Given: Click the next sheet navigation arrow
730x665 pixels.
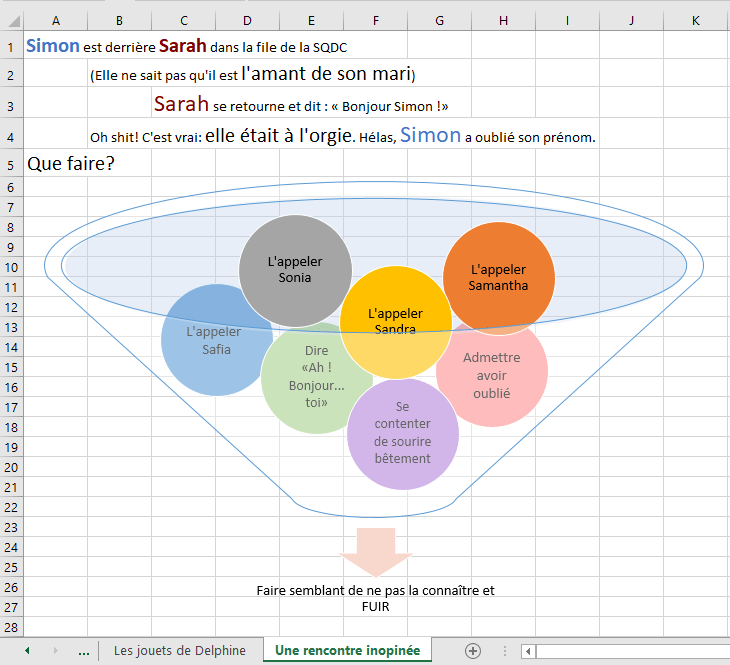Looking at the screenshot, I should coord(55,650).
